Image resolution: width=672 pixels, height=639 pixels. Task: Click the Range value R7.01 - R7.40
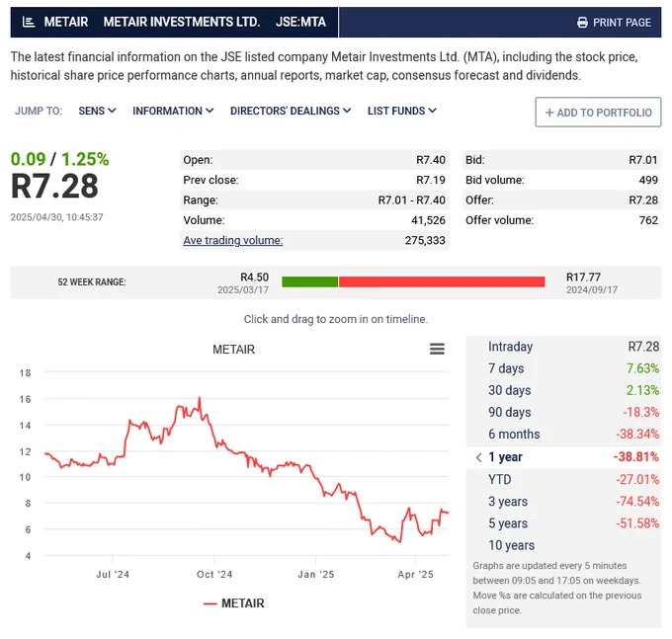coord(411,200)
